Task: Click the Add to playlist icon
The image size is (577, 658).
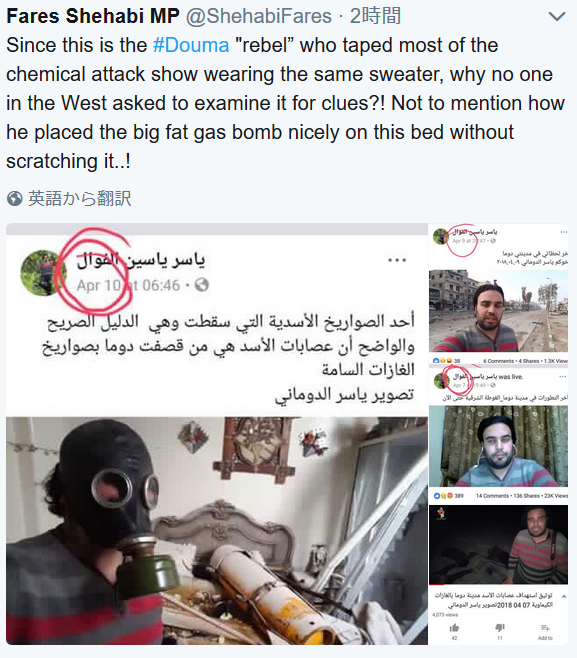Action: (x=545, y=627)
